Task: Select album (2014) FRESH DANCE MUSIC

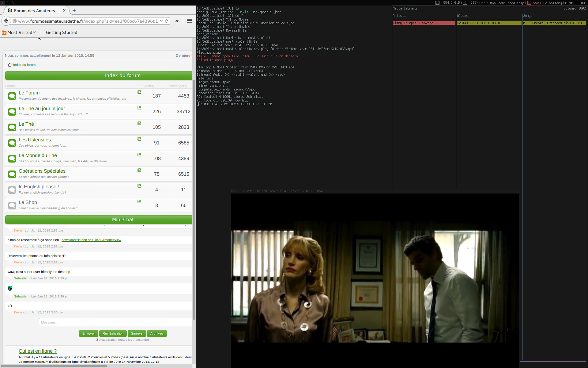Action: pyautogui.click(x=489, y=23)
